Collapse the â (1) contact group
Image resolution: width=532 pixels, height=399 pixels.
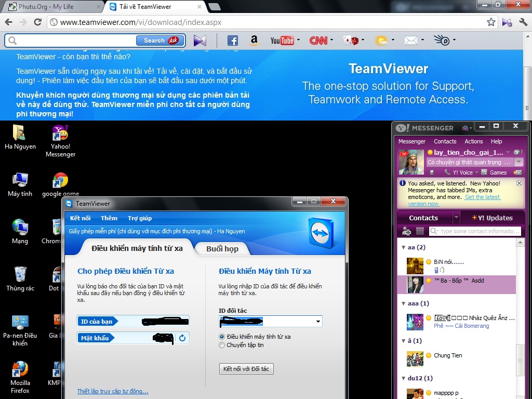(403, 341)
